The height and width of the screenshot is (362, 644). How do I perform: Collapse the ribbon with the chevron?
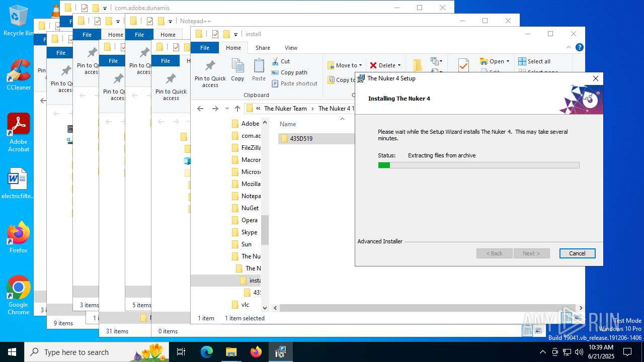pos(569,47)
